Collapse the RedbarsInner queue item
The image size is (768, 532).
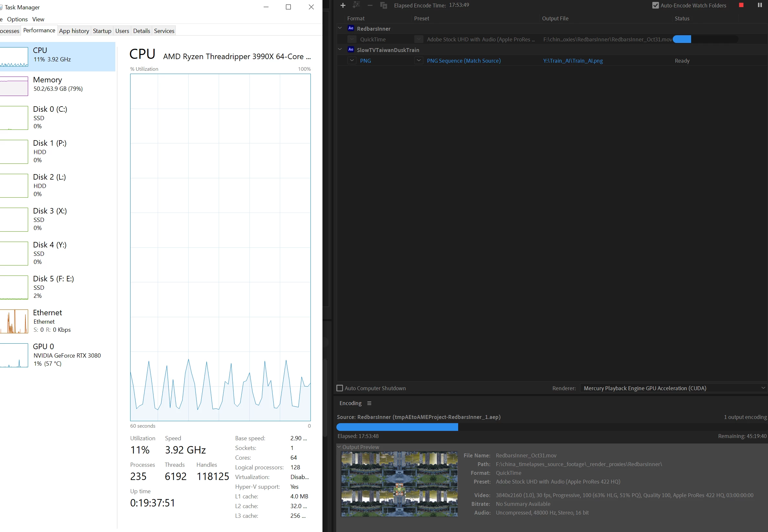pos(340,28)
